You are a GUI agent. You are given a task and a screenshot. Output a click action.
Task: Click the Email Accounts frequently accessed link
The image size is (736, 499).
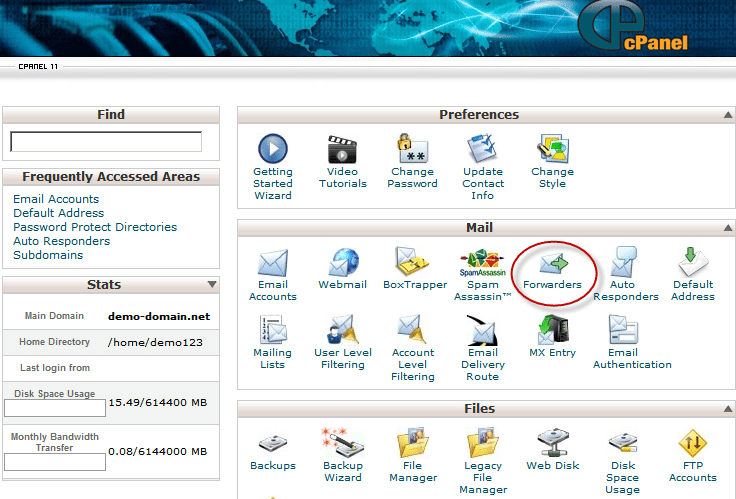pos(56,199)
